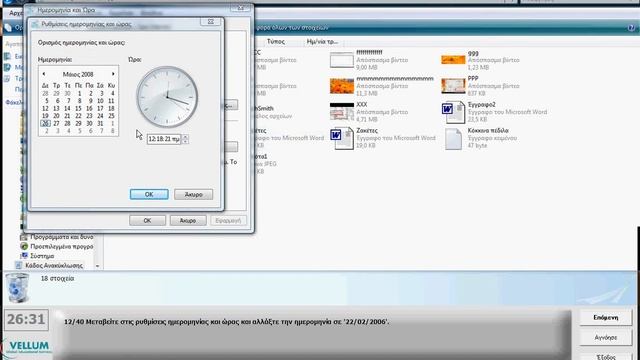Select the Ζακέτες 19,0 KB Word document icon

coord(342,138)
